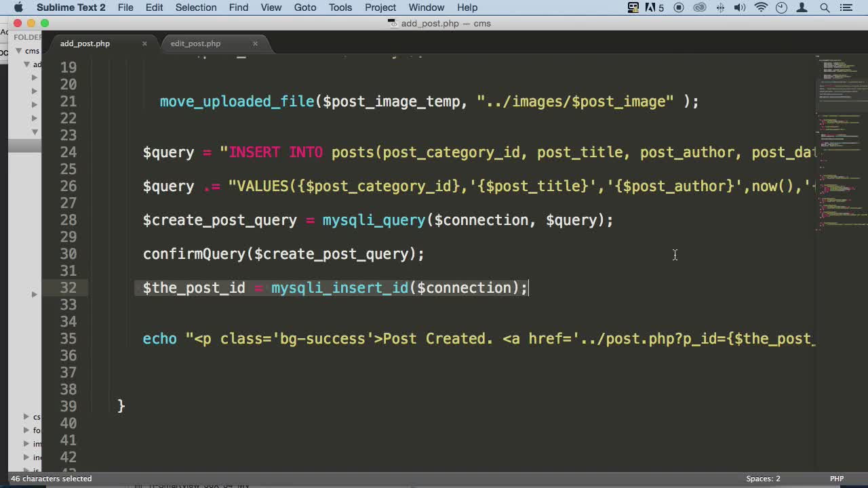Click 'mysqli_query' function on line 28
868x488 pixels.
(374, 220)
